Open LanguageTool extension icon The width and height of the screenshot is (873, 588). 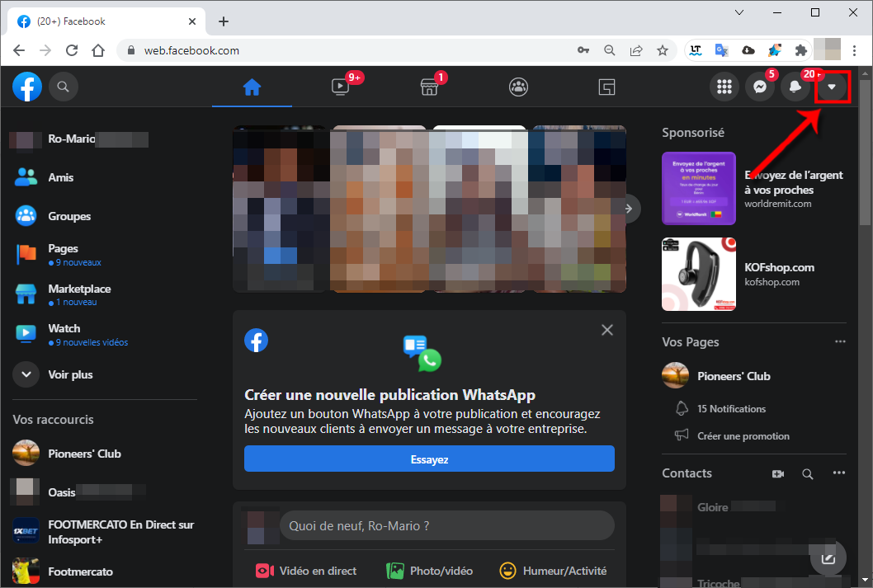[x=696, y=50]
